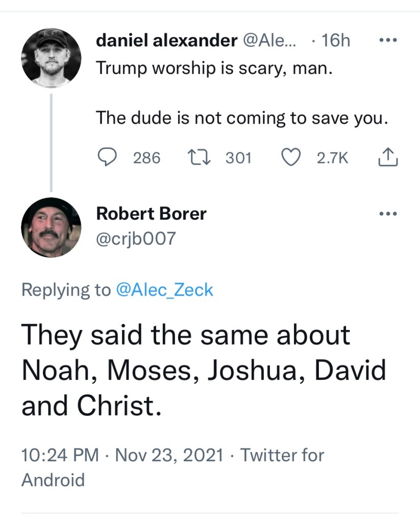Open the @Alec_Zeck mention link

tap(164, 290)
